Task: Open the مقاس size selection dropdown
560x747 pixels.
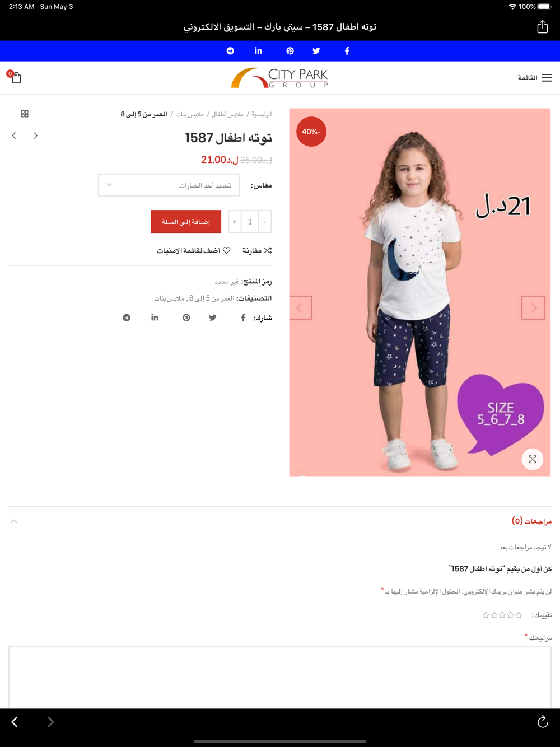Action: coord(169,185)
